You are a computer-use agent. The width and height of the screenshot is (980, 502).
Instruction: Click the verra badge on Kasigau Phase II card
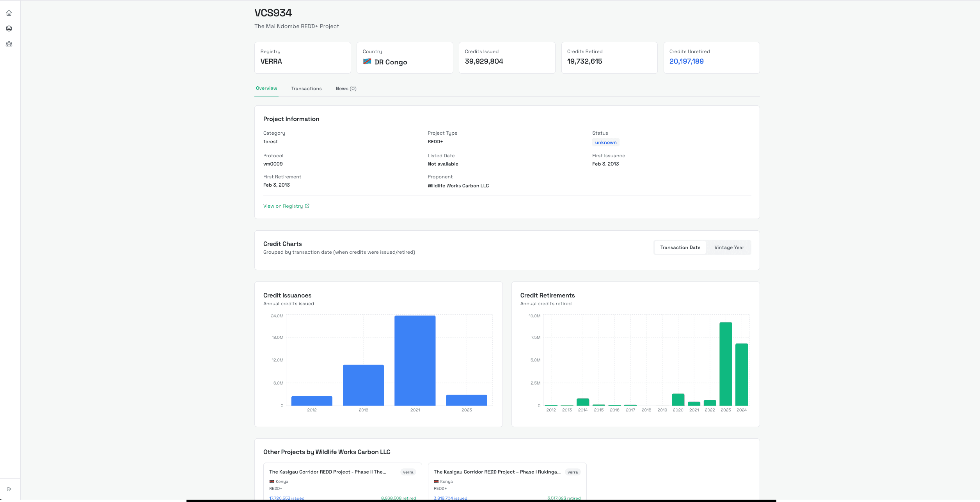pos(408,472)
